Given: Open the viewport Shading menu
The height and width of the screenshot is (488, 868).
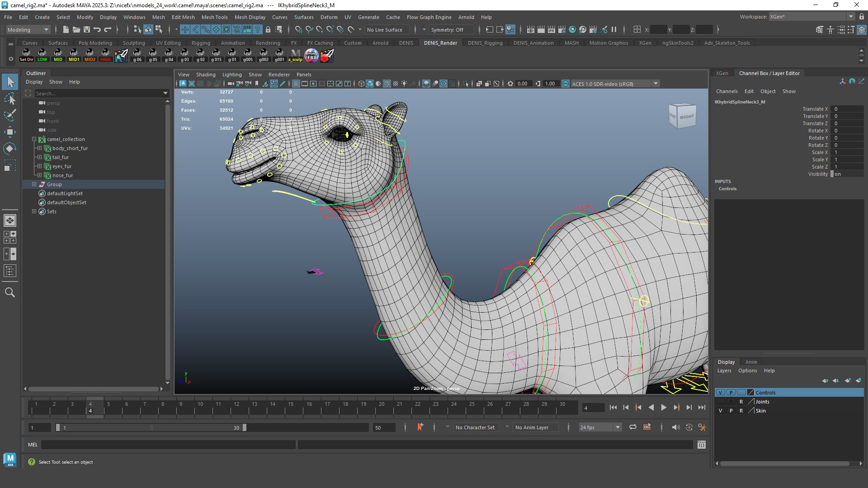Looking at the screenshot, I should [206, 75].
